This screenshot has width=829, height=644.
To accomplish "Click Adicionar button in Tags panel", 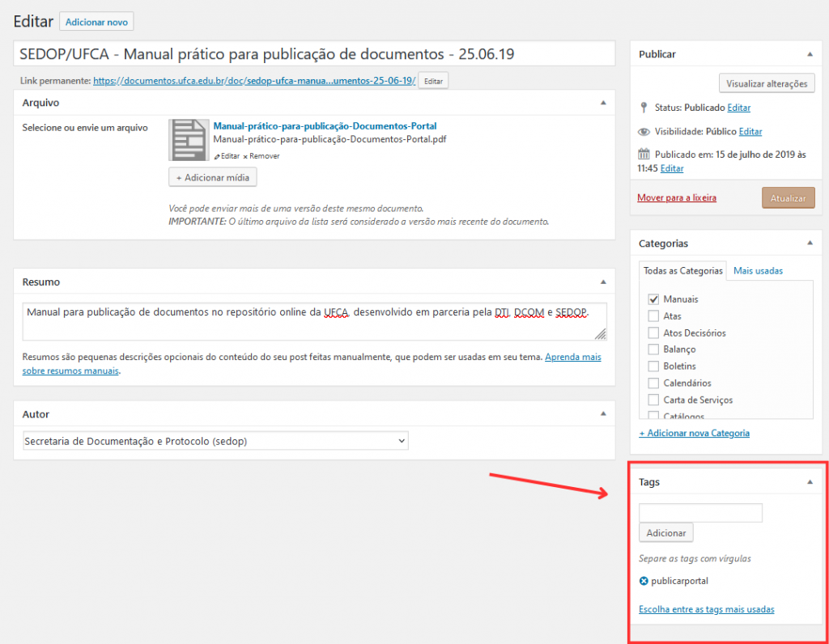I will (665, 533).
